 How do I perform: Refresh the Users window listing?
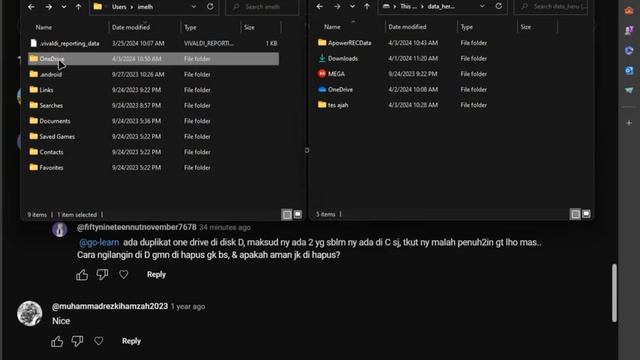point(210,7)
